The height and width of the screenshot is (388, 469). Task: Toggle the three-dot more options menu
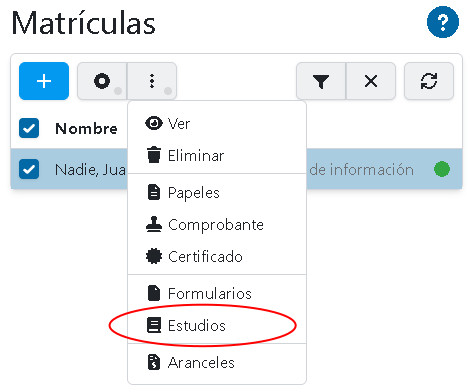pyautogui.click(x=152, y=81)
